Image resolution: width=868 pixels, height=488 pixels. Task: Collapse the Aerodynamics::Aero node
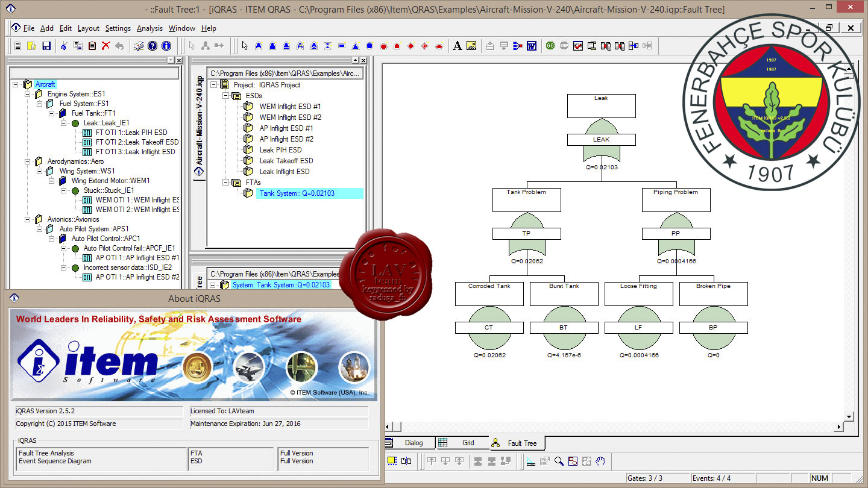tap(27, 161)
